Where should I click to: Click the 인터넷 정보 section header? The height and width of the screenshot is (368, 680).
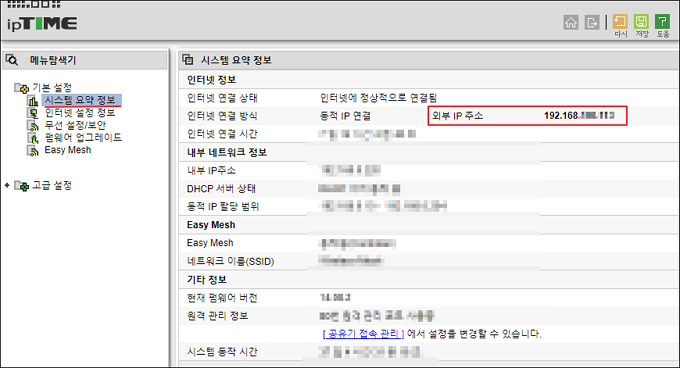point(211,80)
